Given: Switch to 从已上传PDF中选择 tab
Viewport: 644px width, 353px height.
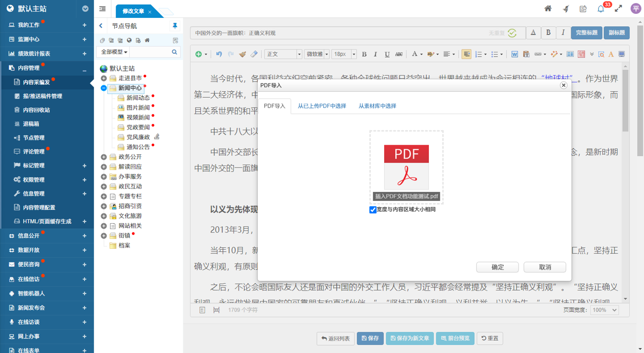Looking at the screenshot, I should coord(322,106).
